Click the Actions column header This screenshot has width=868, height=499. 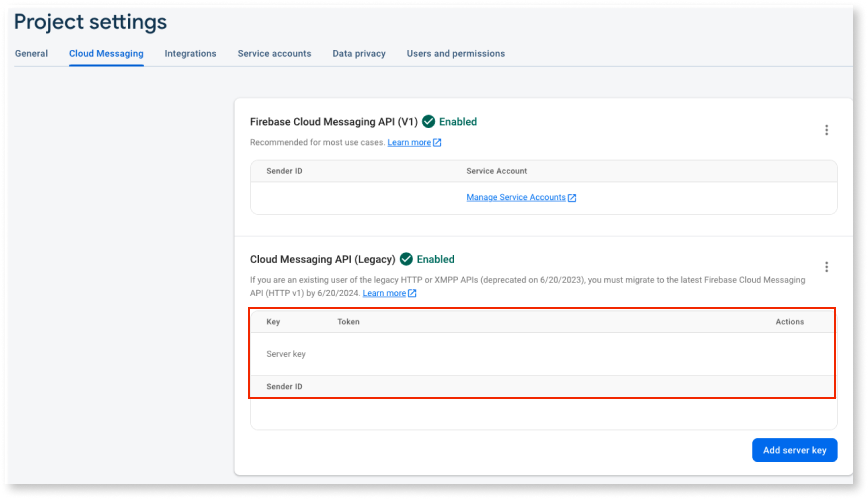789,322
